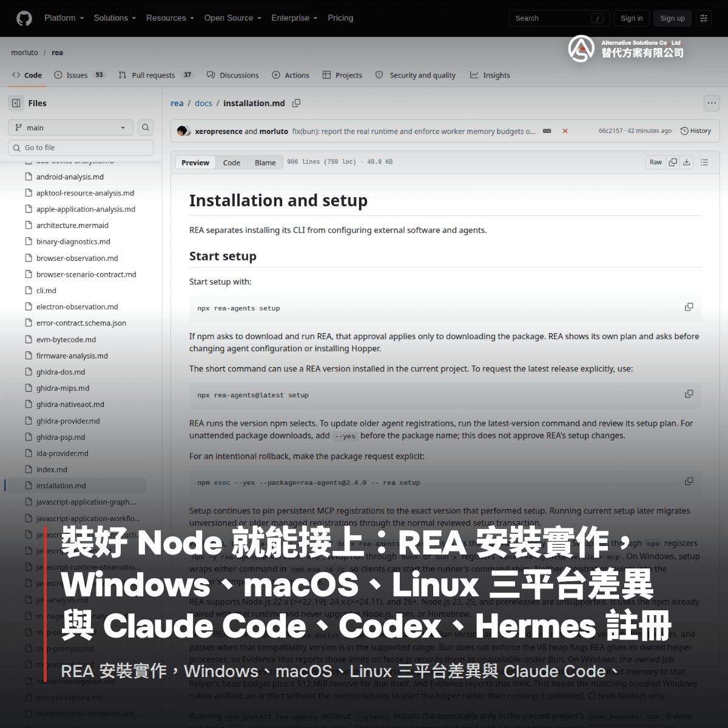Open browser-observation.md file
Image resolution: width=728 pixels, height=728 pixels.
[77, 258]
